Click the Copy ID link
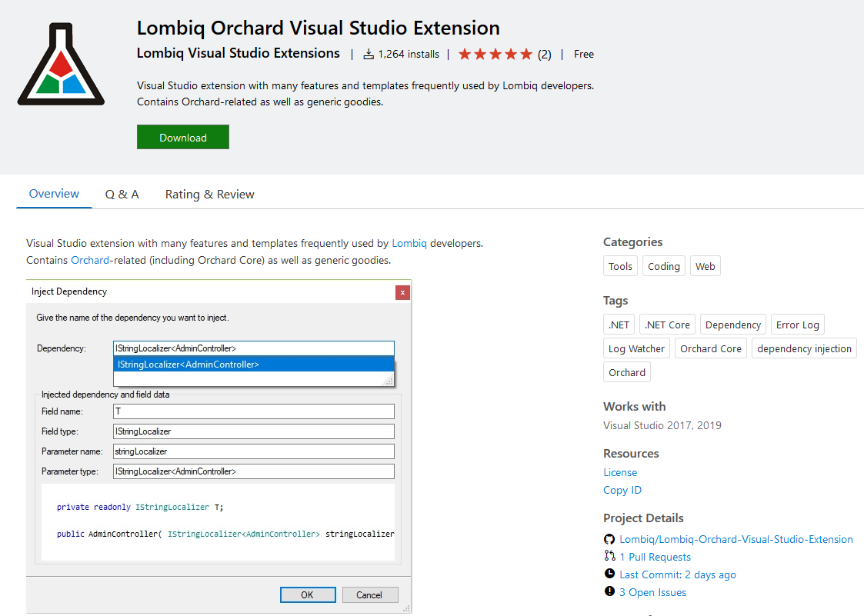Image resolution: width=864 pixels, height=616 pixels. (622, 490)
